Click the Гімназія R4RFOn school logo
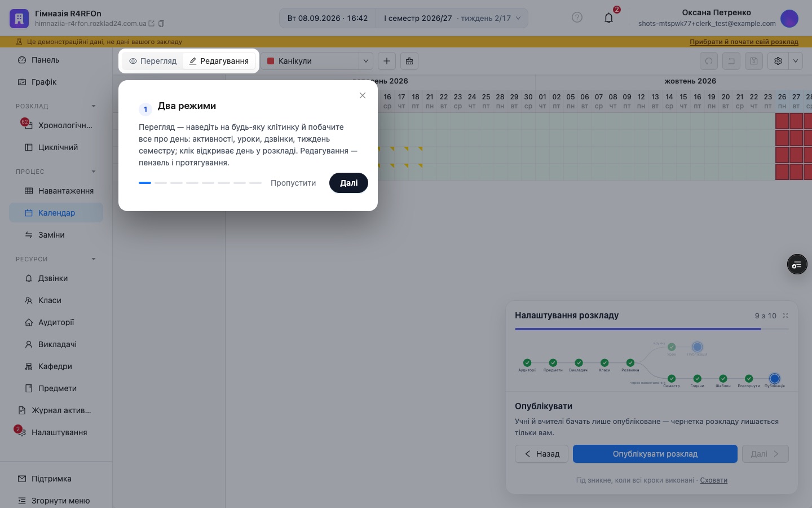 (x=19, y=18)
